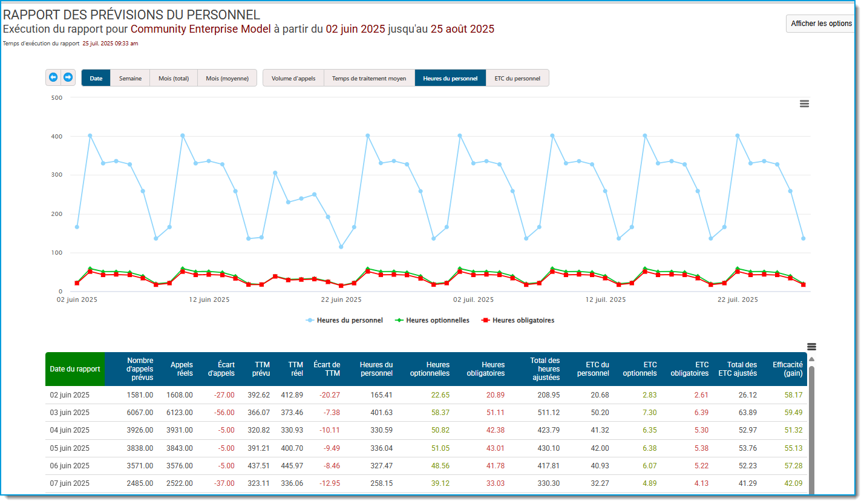The image size is (864, 504).
Task: Sort by Date du rapport column header
Action: 75,369
